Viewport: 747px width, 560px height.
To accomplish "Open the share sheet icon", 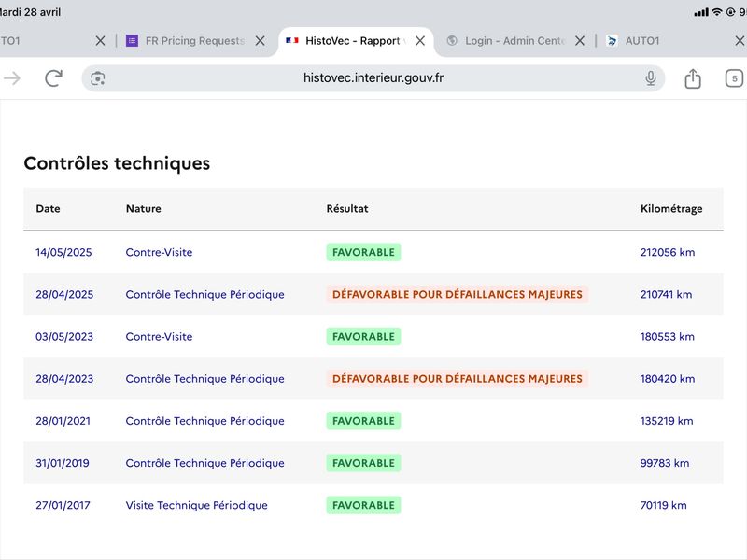I will click(693, 78).
